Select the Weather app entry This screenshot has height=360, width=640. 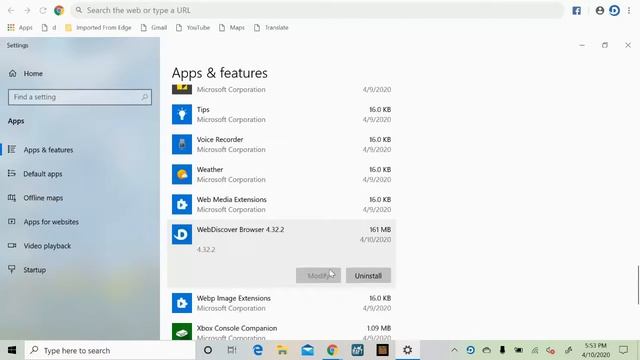281,174
